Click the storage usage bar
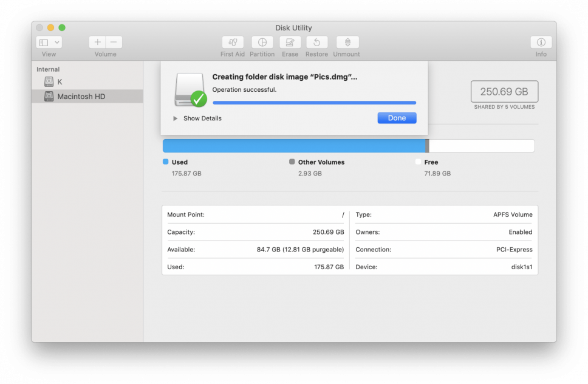Image resolution: width=588 pixels, height=384 pixels. click(x=348, y=146)
